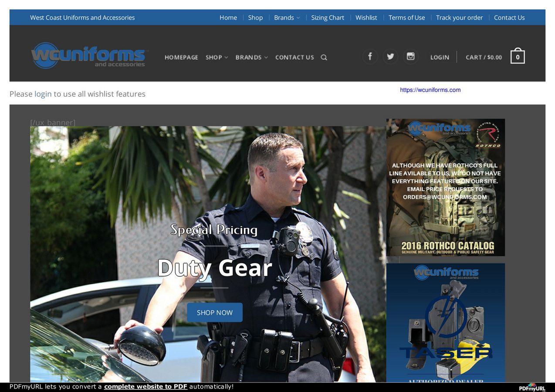Open the Taser authorized dealer banner
555x392 pixels.
[x=446, y=323]
